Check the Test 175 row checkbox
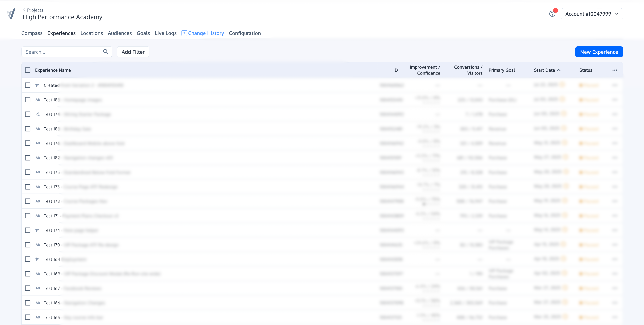 28,172
